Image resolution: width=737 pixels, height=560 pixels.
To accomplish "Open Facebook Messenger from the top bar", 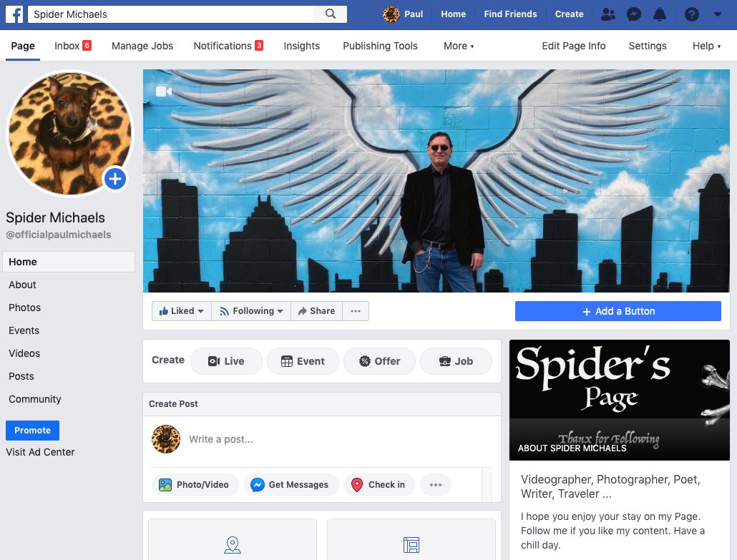I will click(634, 14).
